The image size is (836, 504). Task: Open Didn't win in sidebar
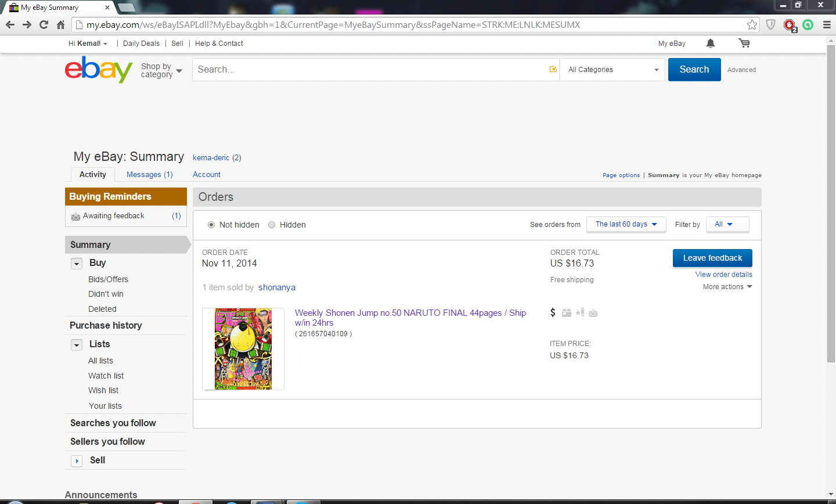click(x=106, y=294)
